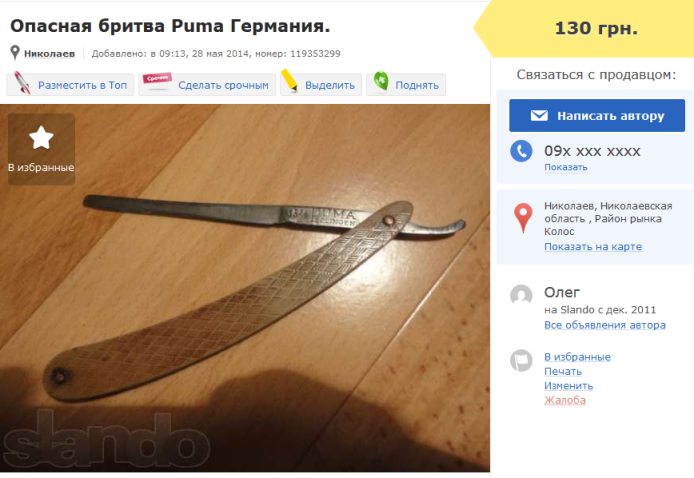
Task: View 'Все объявления автора' listings
Action: 605,325
